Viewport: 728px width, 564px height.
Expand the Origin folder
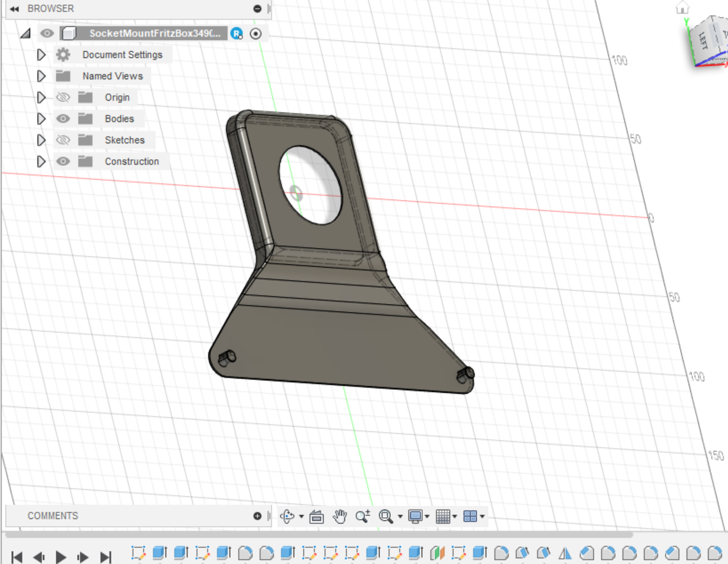41,97
